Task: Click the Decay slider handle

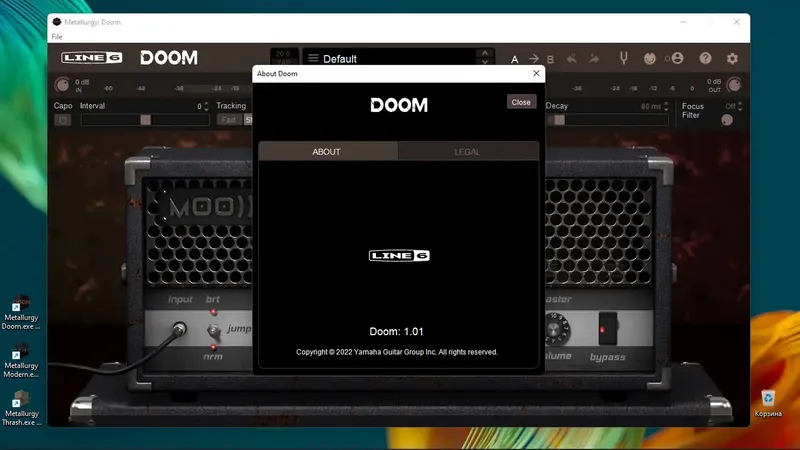Action: (x=560, y=120)
